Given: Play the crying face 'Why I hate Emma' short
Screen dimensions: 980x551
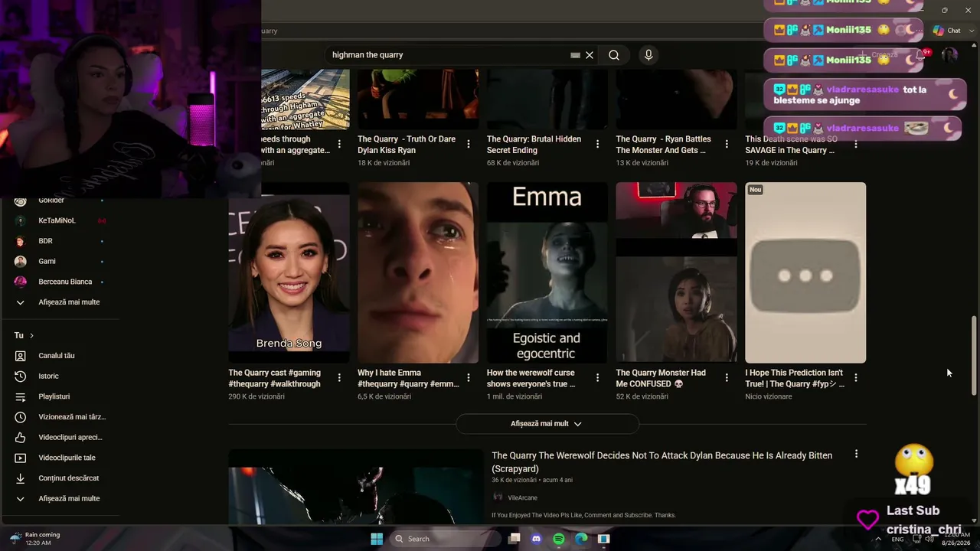Looking at the screenshot, I should click(418, 272).
